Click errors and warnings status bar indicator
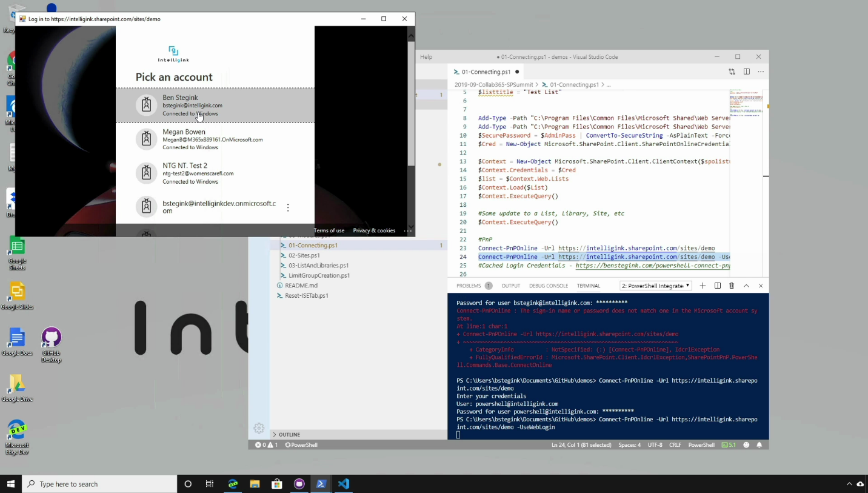868x493 pixels. pyautogui.click(x=267, y=445)
